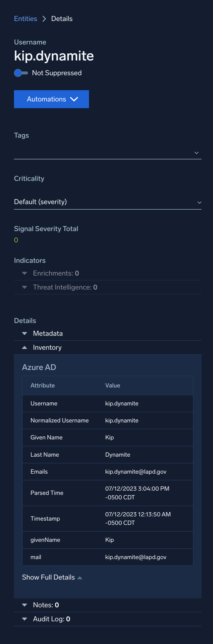Click Show Full Details link

point(48,577)
